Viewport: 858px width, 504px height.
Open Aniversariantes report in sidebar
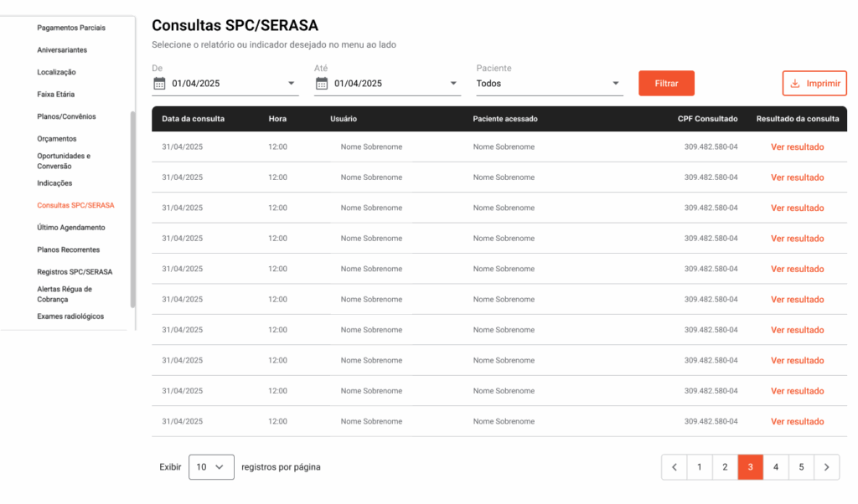62,49
